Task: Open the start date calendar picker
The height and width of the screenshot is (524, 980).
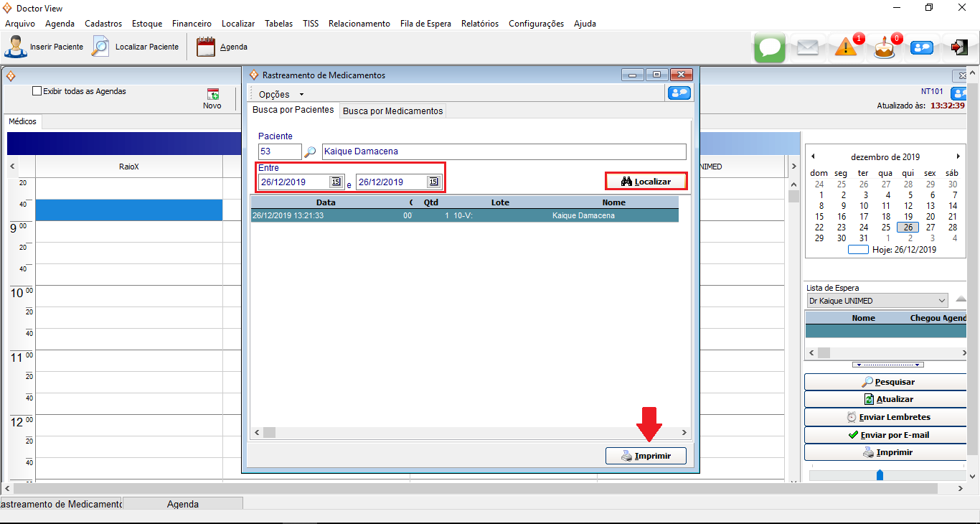Action: pos(335,182)
